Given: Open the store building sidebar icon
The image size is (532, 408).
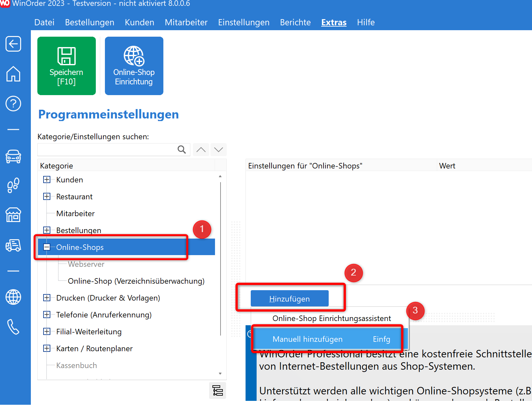Looking at the screenshot, I should [x=13, y=215].
